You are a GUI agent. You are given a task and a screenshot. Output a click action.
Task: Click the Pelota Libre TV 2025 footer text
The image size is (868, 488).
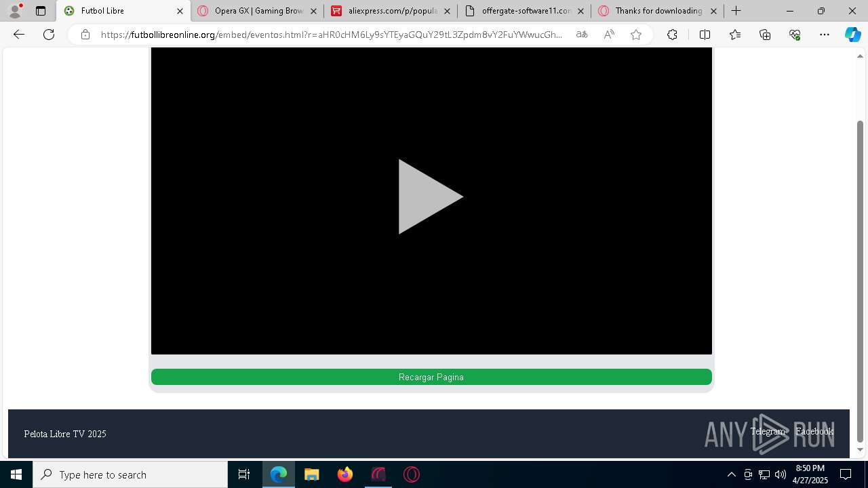pos(65,434)
